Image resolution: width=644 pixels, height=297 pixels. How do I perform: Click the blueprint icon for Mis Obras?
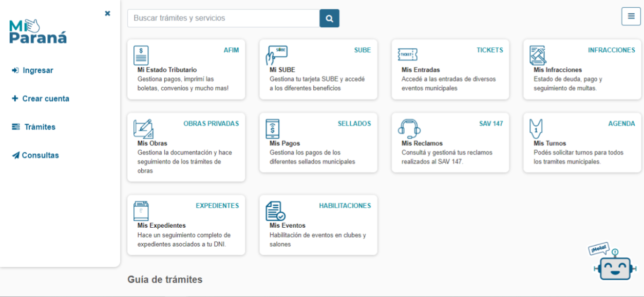[x=143, y=128]
